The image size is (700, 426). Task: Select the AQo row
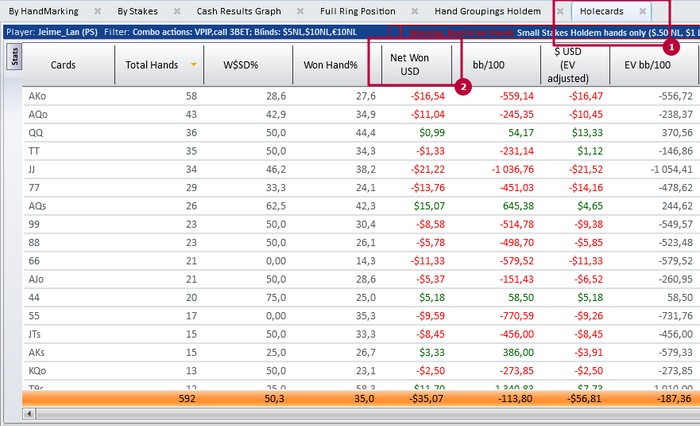(361, 114)
